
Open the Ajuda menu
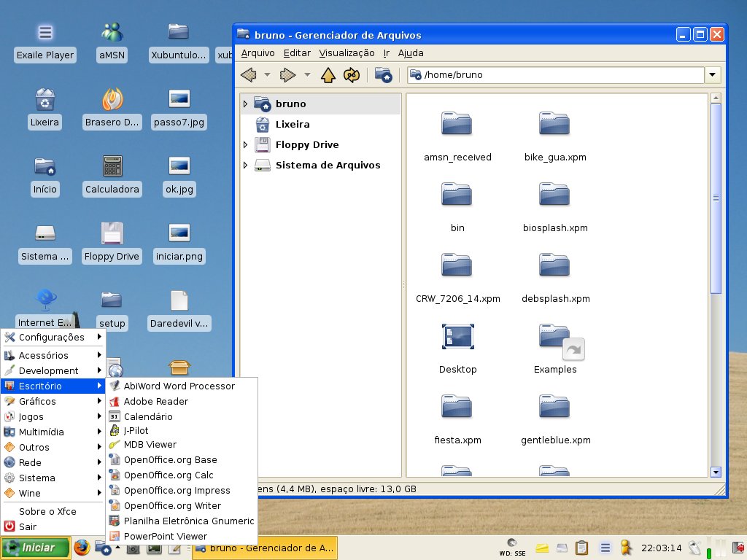(411, 52)
